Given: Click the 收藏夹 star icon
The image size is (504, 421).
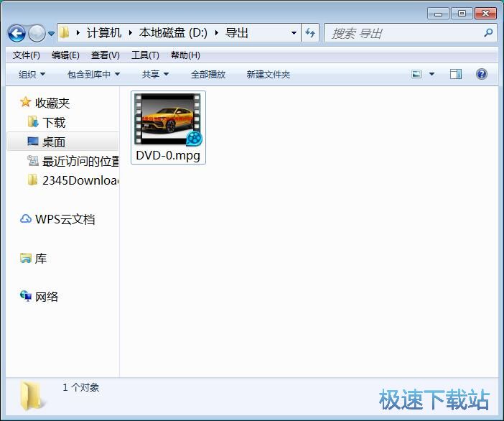Looking at the screenshot, I should point(25,102).
